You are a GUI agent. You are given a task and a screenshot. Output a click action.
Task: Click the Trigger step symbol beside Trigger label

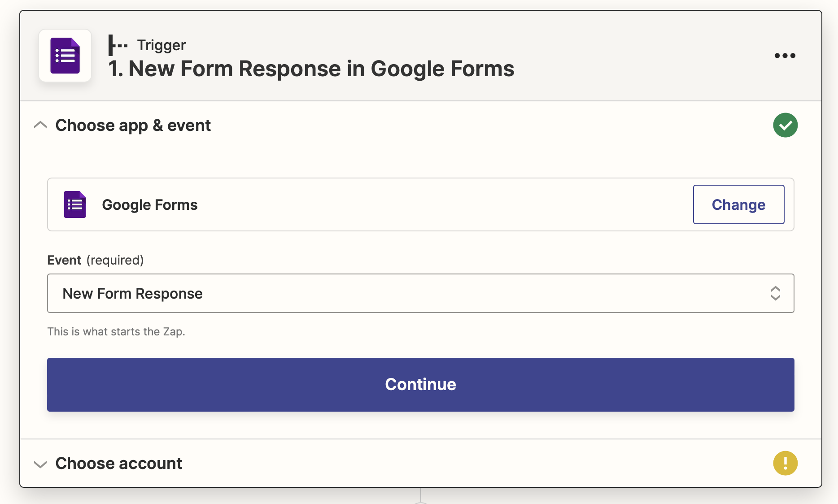click(118, 45)
